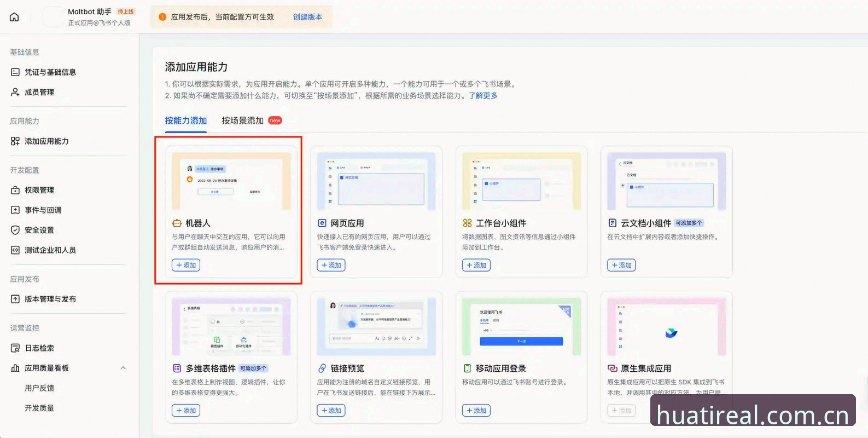Add the 机器人 capability
Image resolution: width=868 pixels, height=438 pixels.
[186, 265]
